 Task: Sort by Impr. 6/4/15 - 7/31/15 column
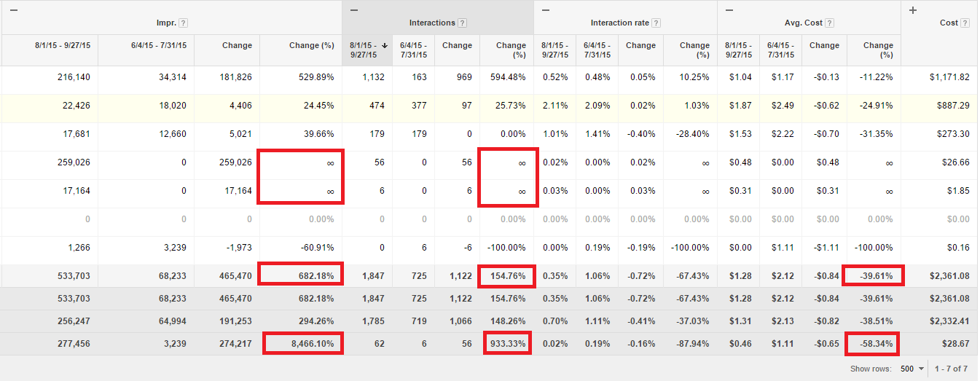tap(159, 45)
